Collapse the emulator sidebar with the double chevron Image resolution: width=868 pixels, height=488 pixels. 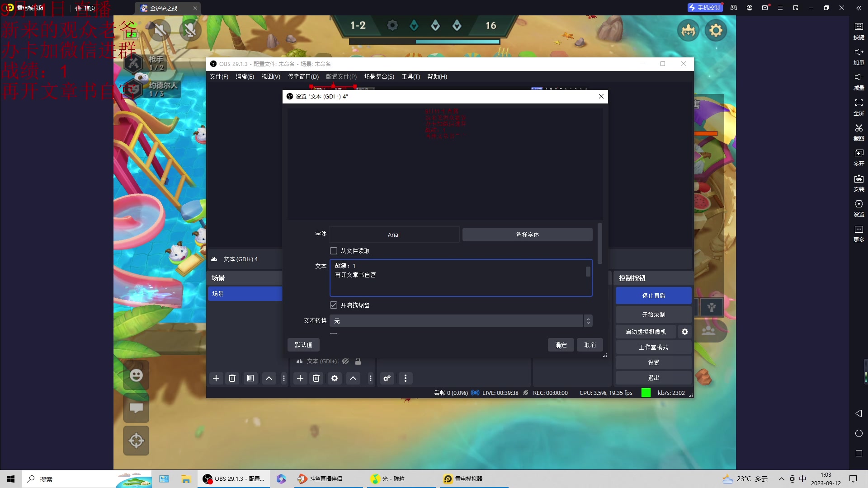pos(859,8)
